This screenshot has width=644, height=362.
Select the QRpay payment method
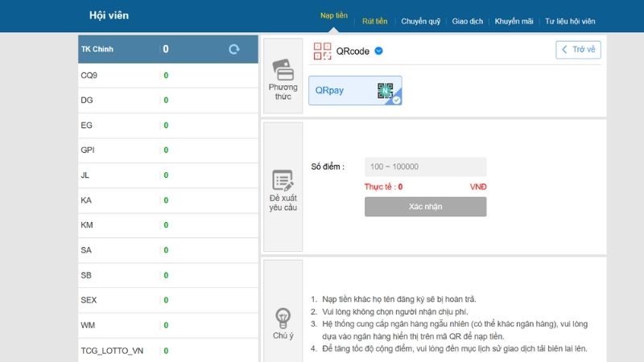[355, 90]
